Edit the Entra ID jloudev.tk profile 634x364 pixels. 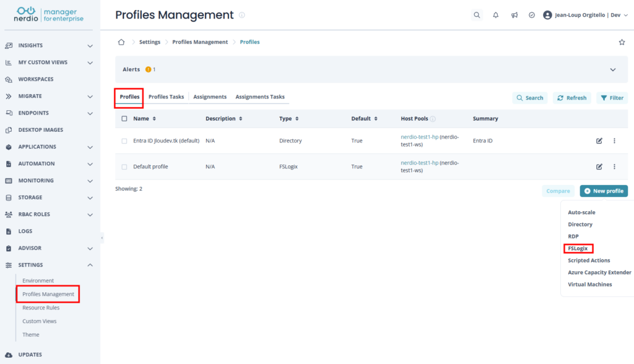click(x=599, y=141)
